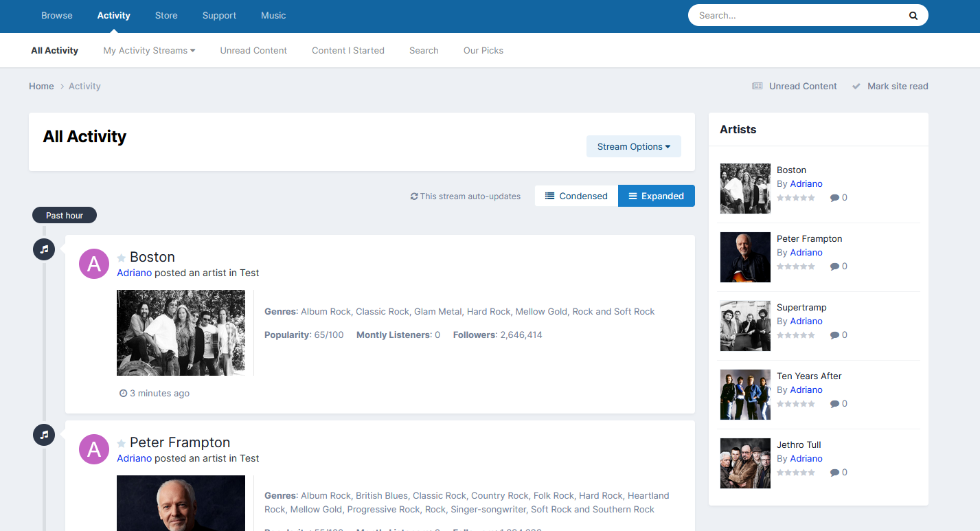Open the Boston band photo in feed
This screenshot has height=531, width=980.
(181, 332)
